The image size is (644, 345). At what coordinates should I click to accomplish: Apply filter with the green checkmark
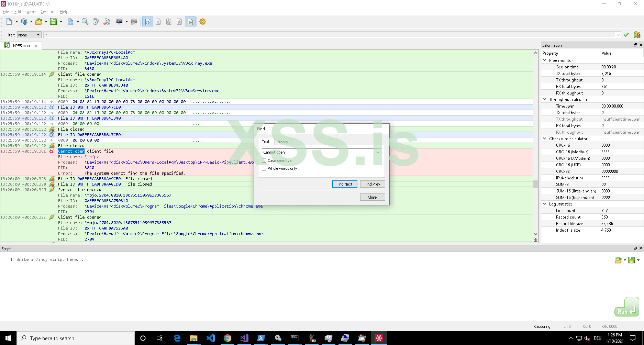tap(626, 35)
